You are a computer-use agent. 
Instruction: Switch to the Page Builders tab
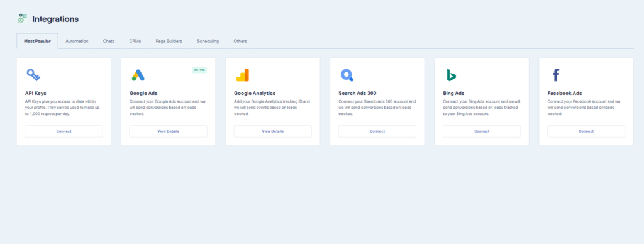point(169,41)
